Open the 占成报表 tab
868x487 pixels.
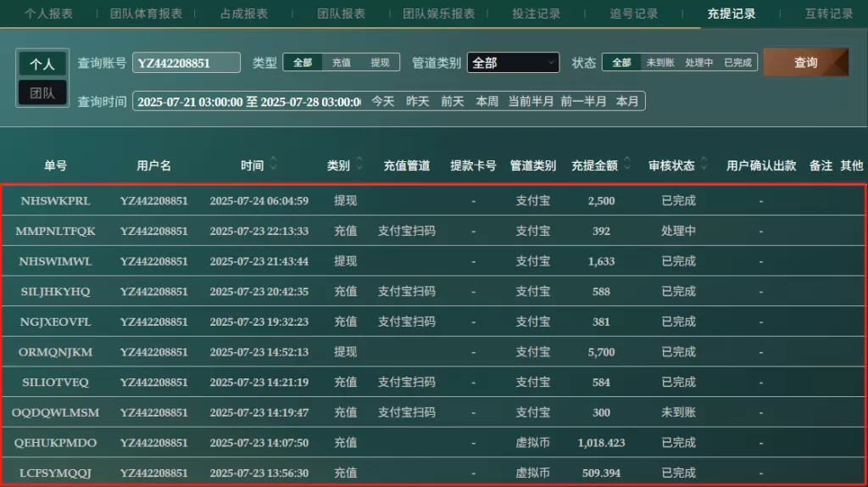tap(243, 14)
